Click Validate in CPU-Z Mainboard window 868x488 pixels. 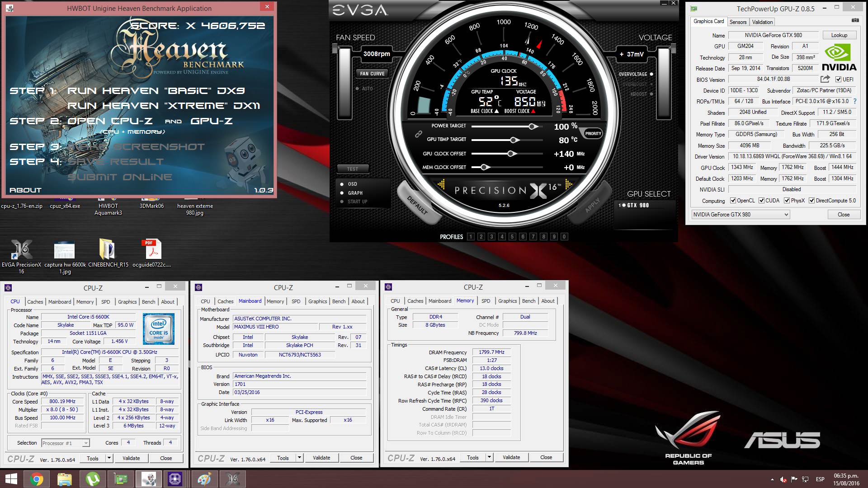(321, 458)
